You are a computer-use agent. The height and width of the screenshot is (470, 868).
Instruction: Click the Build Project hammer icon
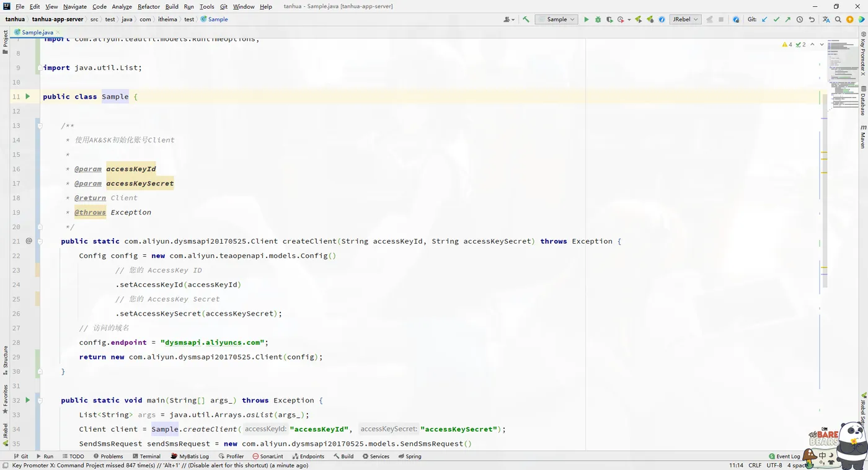click(526, 19)
